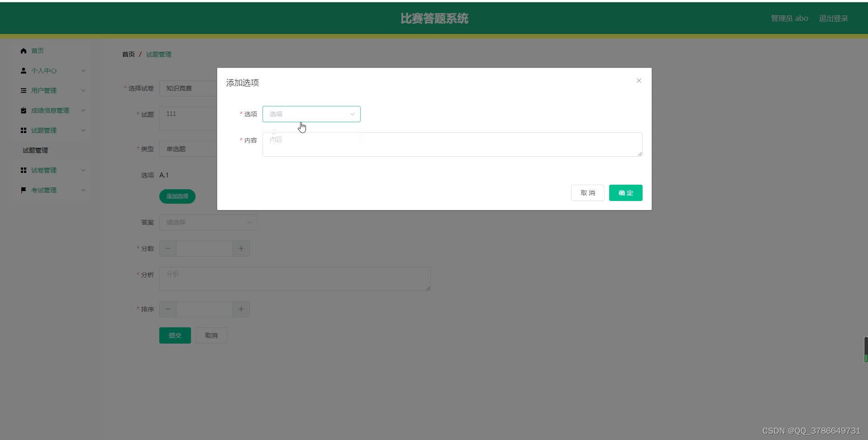The height and width of the screenshot is (440, 868).
Task: Go to 首页 in the breadcrumb
Action: pos(129,54)
